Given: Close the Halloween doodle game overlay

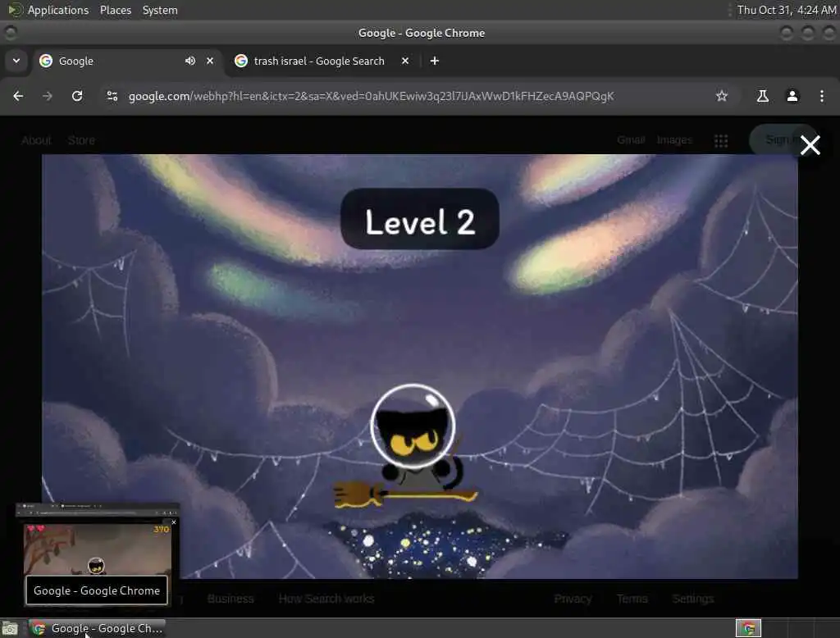Looking at the screenshot, I should [x=810, y=144].
